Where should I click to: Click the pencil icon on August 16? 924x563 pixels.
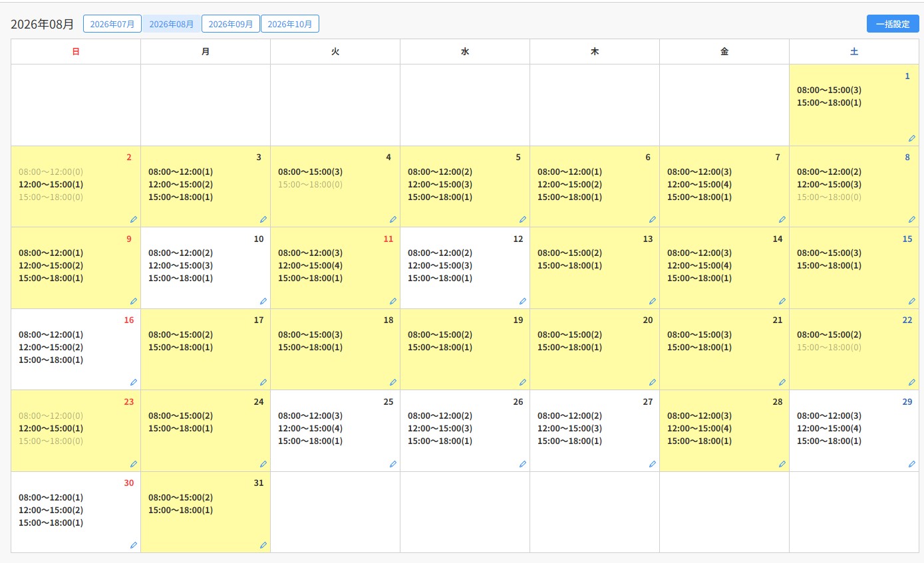click(x=134, y=382)
